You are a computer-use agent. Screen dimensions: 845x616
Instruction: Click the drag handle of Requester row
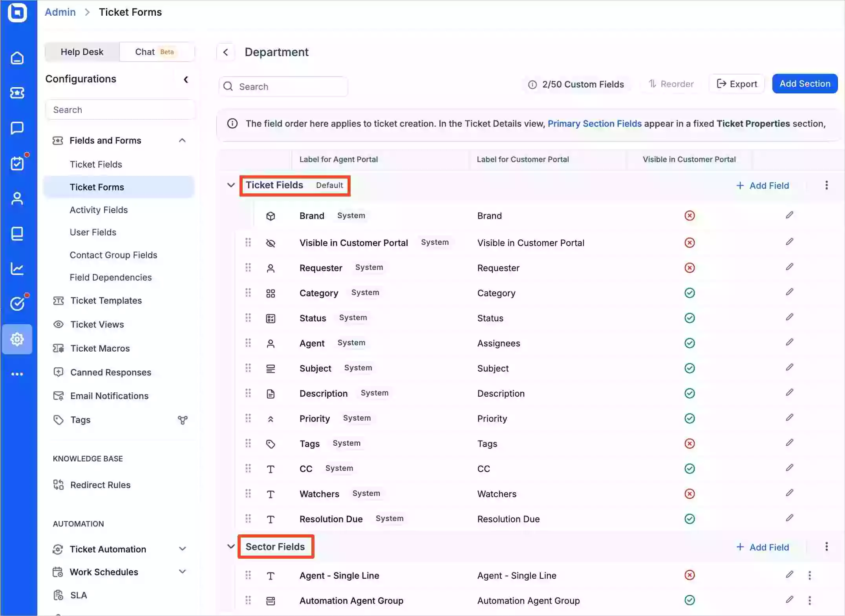pos(248,268)
